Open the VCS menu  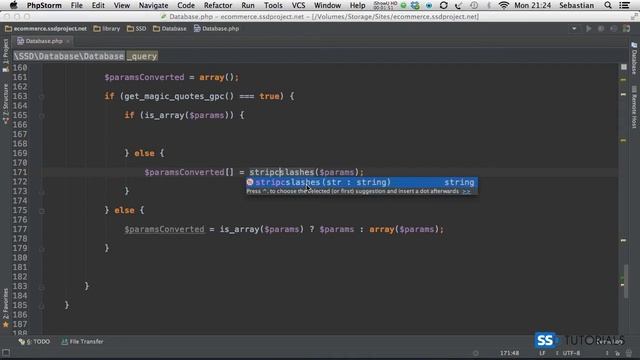pyautogui.click(x=298, y=5)
